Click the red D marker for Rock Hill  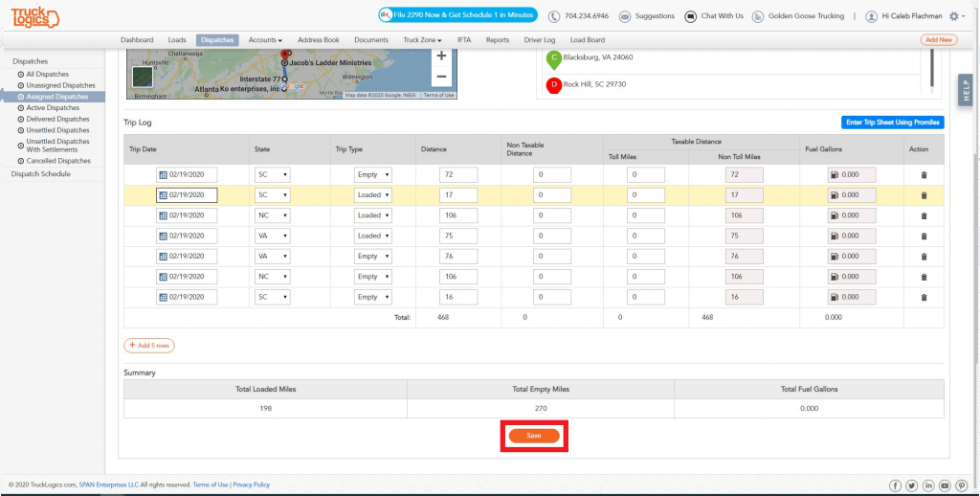pyautogui.click(x=554, y=85)
